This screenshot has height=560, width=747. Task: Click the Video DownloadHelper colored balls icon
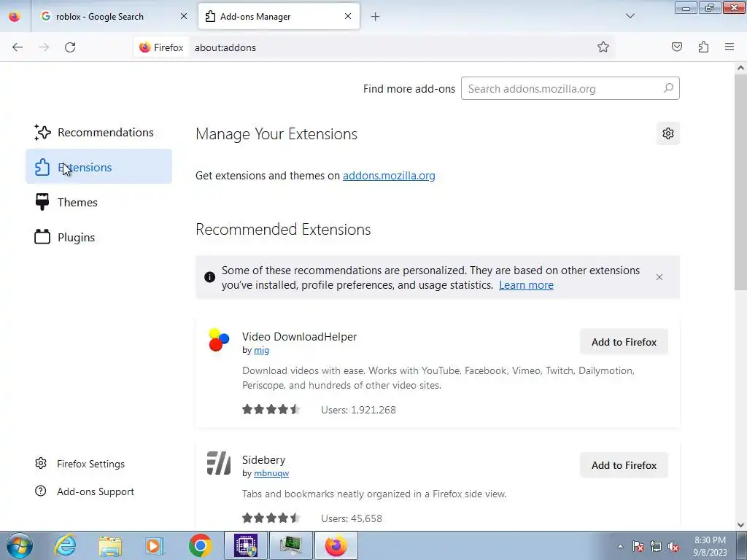[219, 340]
